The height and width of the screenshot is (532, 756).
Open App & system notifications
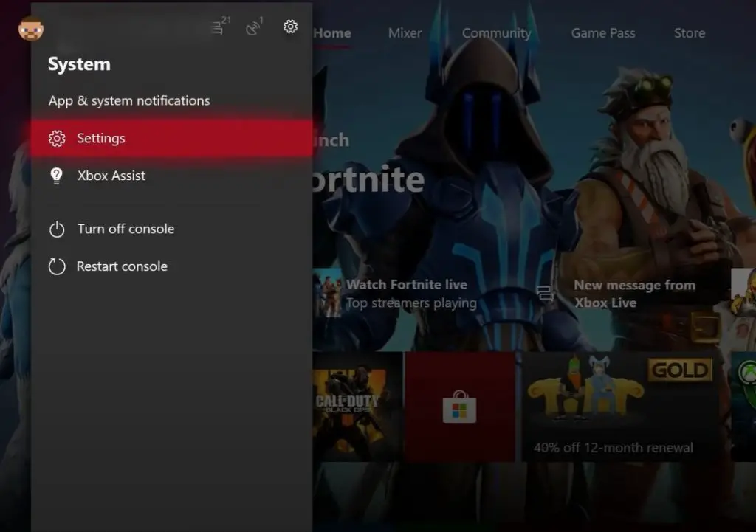(x=129, y=100)
